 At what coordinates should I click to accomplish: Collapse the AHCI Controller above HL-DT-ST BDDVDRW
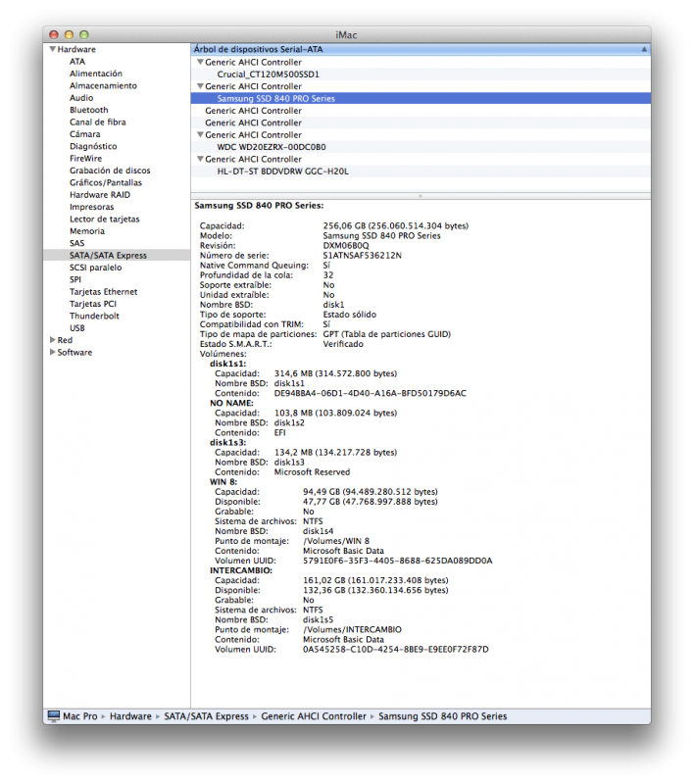[x=200, y=159]
